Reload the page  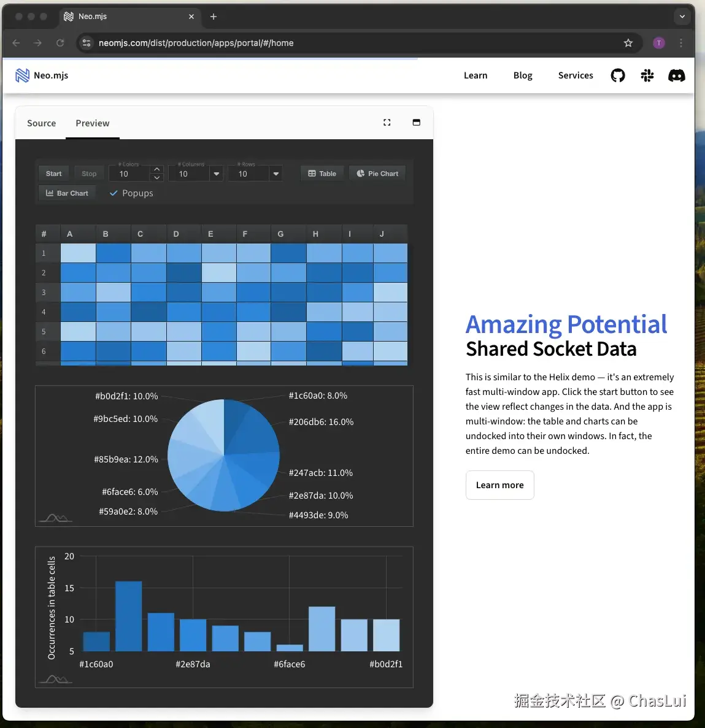tap(60, 43)
